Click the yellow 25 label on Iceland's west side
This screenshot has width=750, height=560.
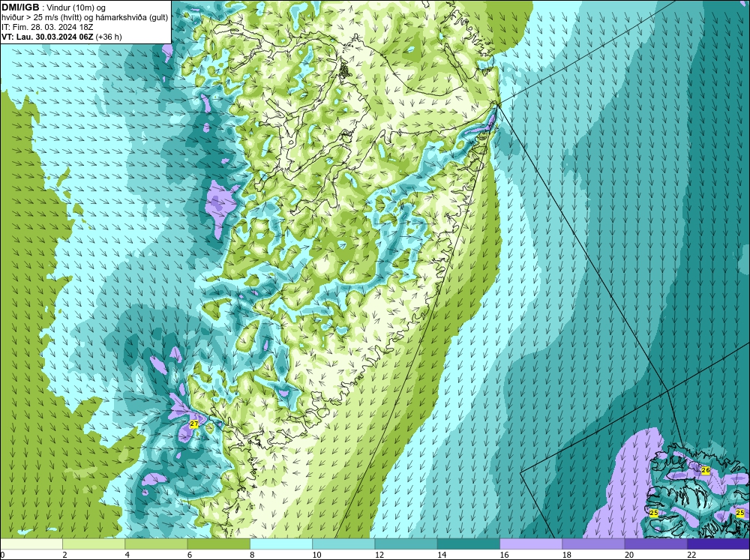coord(654,513)
